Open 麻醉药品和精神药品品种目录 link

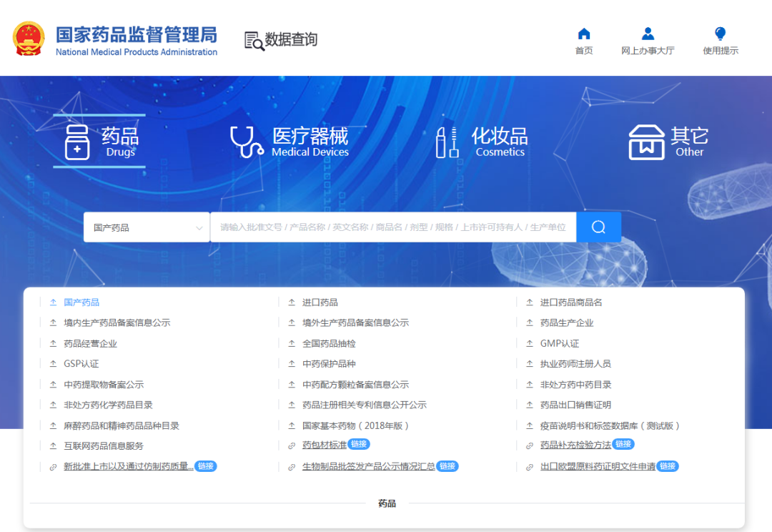point(122,425)
